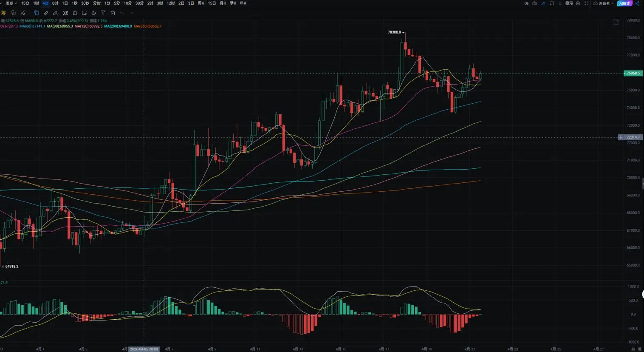Switch to the 15分 timeframe
Viewport: 644px width, 352px height.
click(25, 3)
